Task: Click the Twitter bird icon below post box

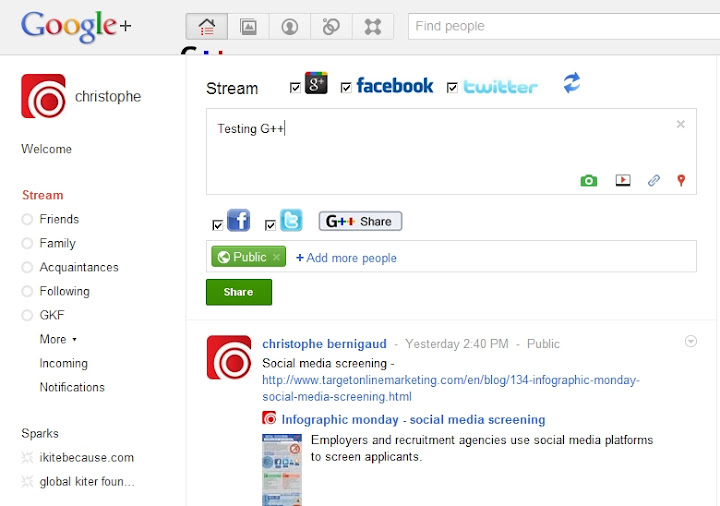Action: click(x=291, y=220)
